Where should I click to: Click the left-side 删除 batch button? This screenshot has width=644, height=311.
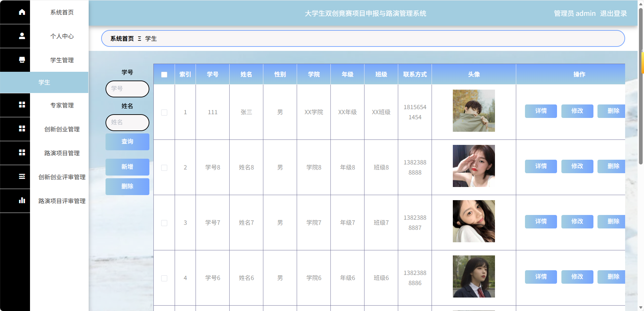pos(127,186)
